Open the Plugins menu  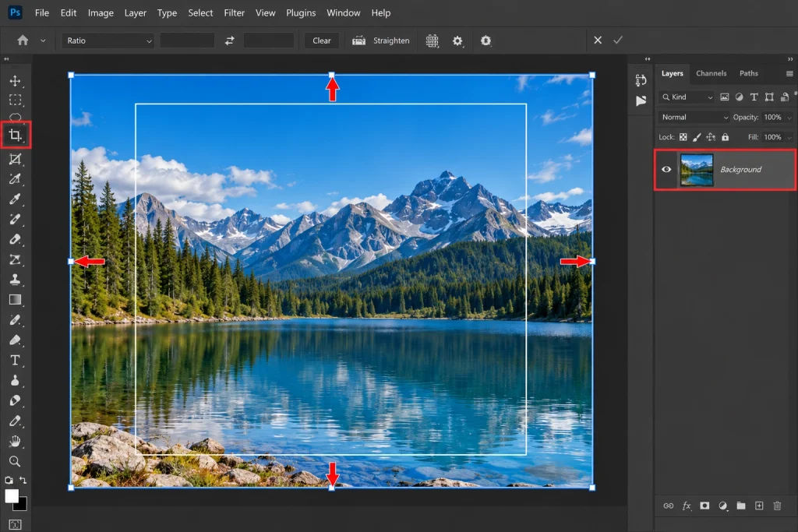coord(301,12)
